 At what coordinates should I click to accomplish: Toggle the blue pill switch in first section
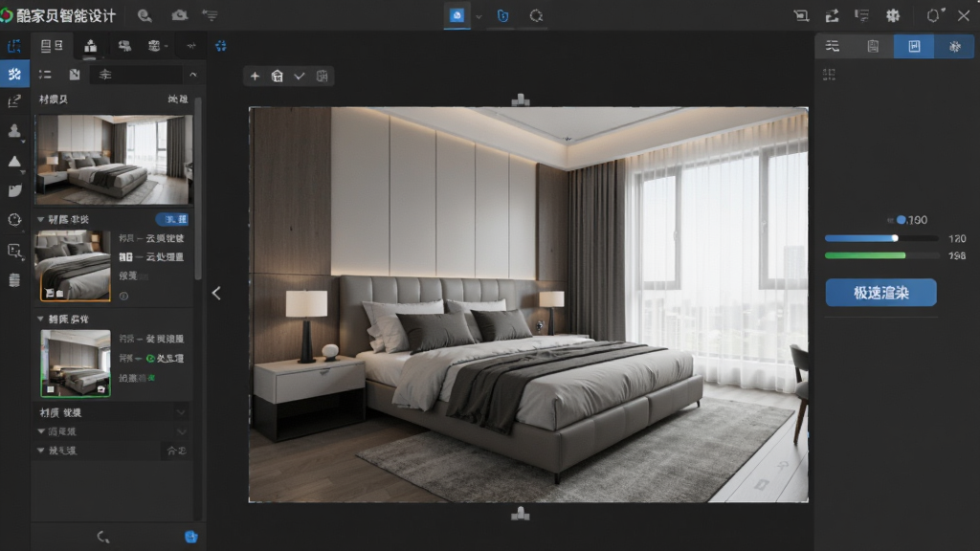(x=172, y=219)
